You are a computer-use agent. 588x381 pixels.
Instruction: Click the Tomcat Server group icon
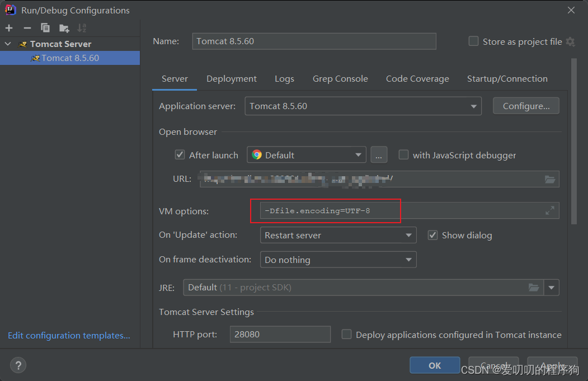point(23,44)
